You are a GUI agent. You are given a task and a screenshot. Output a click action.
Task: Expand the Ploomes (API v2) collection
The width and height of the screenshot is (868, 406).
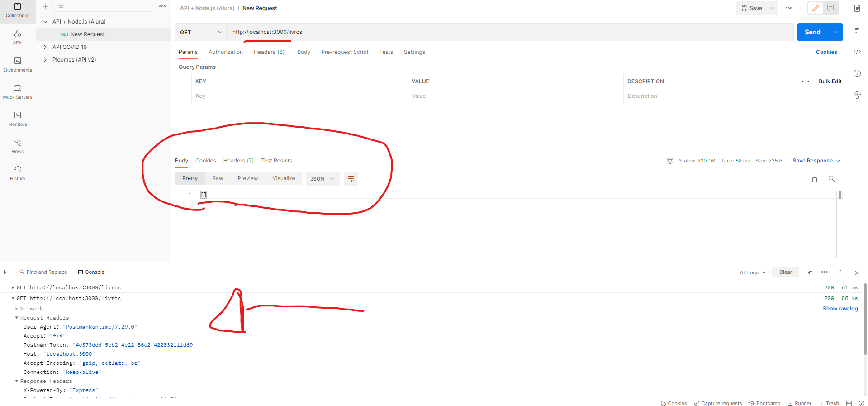coord(45,60)
